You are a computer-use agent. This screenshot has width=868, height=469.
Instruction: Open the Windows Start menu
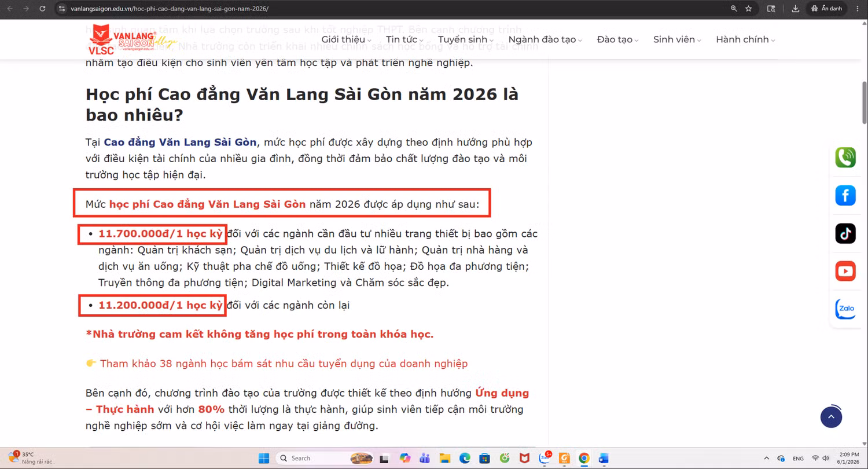[x=264, y=458]
